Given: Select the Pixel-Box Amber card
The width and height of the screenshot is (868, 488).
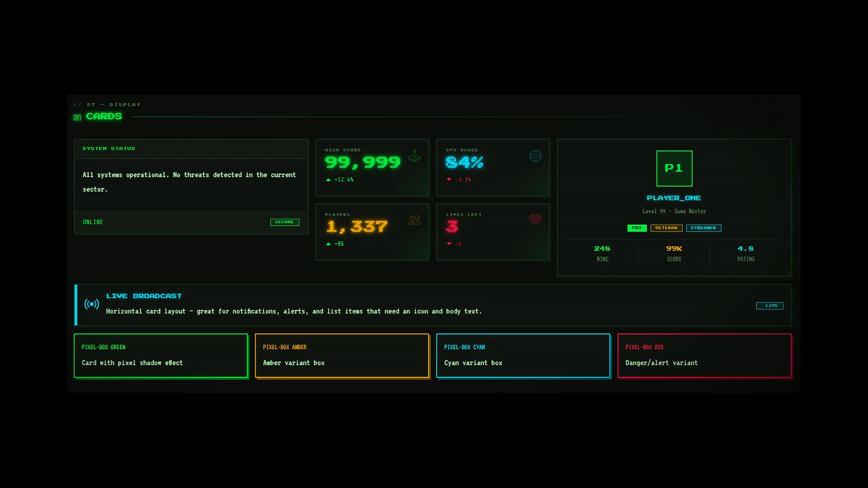Looking at the screenshot, I should [x=342, y=356].
